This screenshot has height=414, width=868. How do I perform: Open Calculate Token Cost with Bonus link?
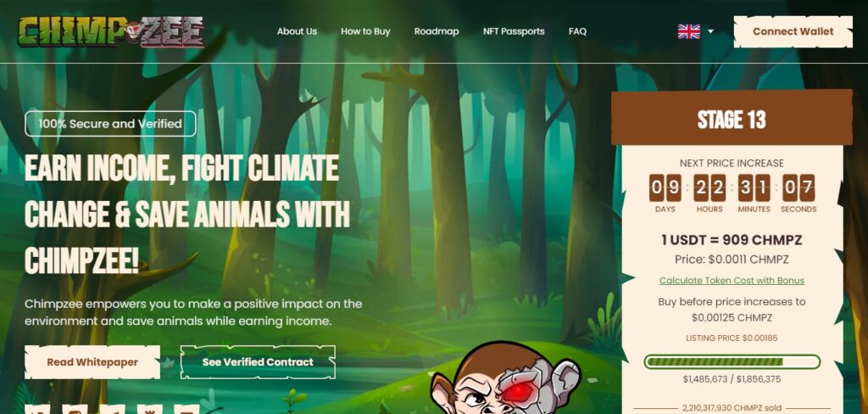point(732,281)
